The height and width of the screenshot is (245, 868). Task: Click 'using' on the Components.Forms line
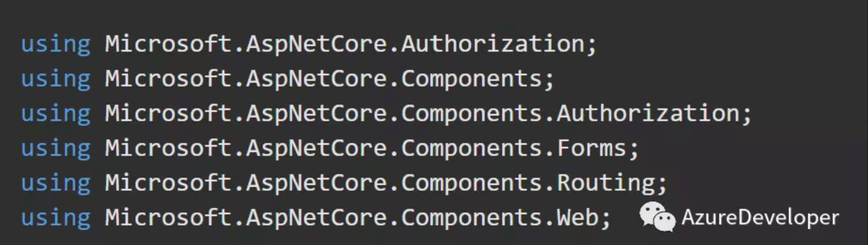click(56, 149)
